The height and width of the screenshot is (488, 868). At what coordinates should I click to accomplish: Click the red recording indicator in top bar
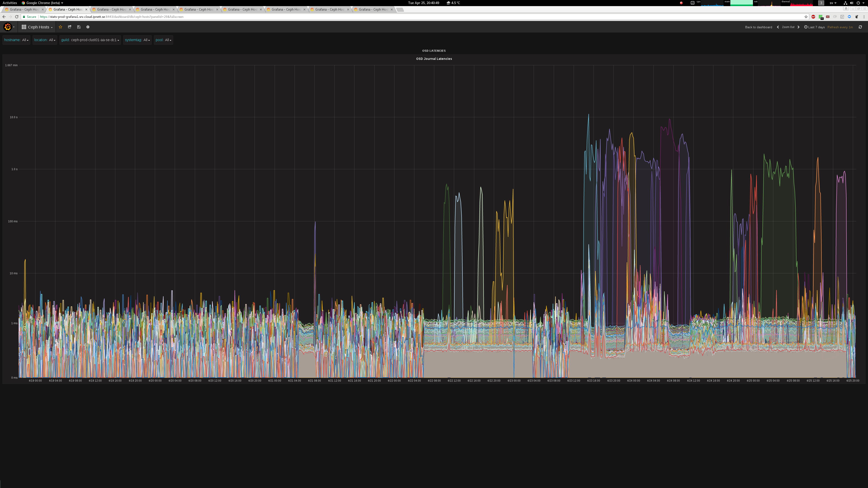[681, 3]
